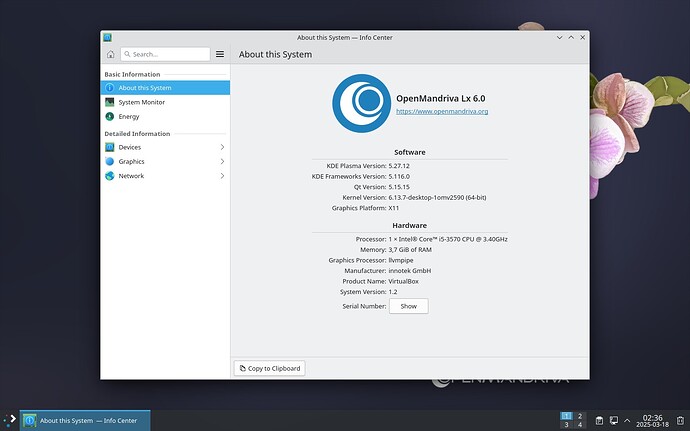Click the Energy icon in the sidebar
The height and width of the screenshot is (431, 690).
point(110,117)
